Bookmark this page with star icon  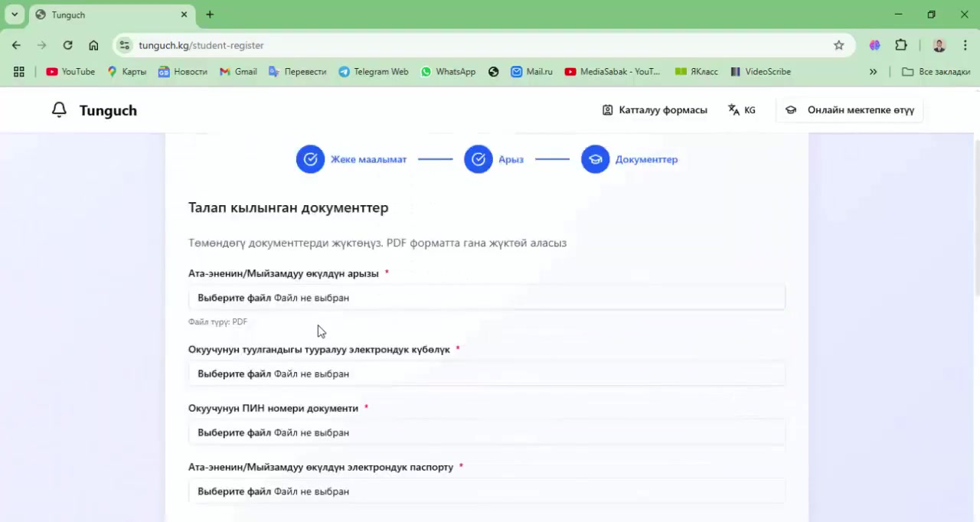coord(838,45)
